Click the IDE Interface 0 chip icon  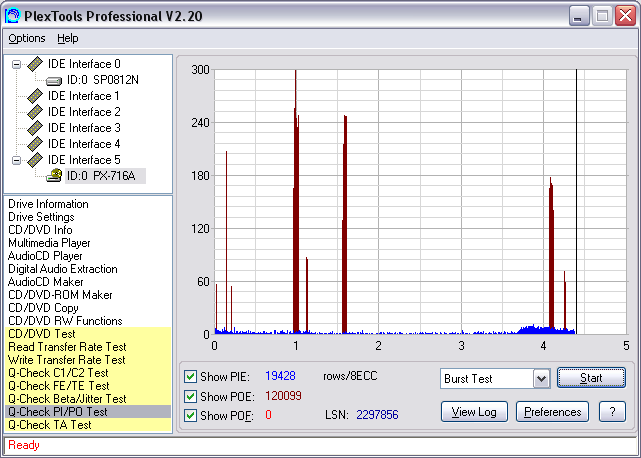coord(35,64)
